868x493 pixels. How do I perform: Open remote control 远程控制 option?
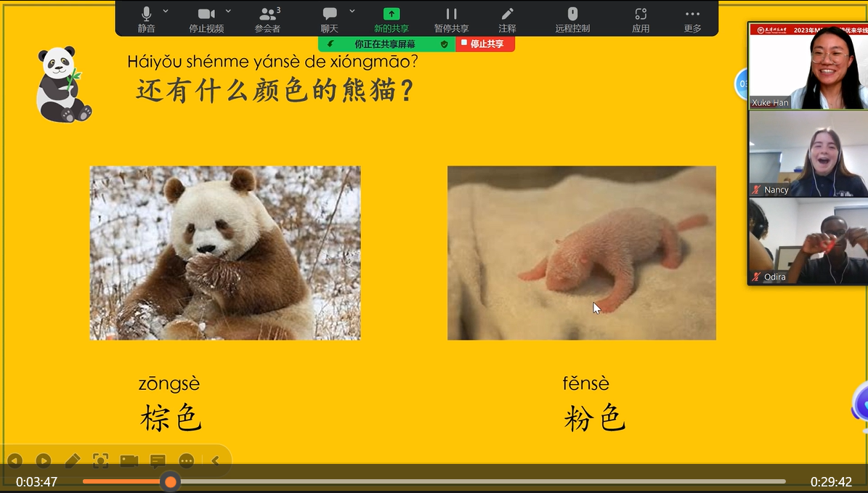click(x=572, y=19)
